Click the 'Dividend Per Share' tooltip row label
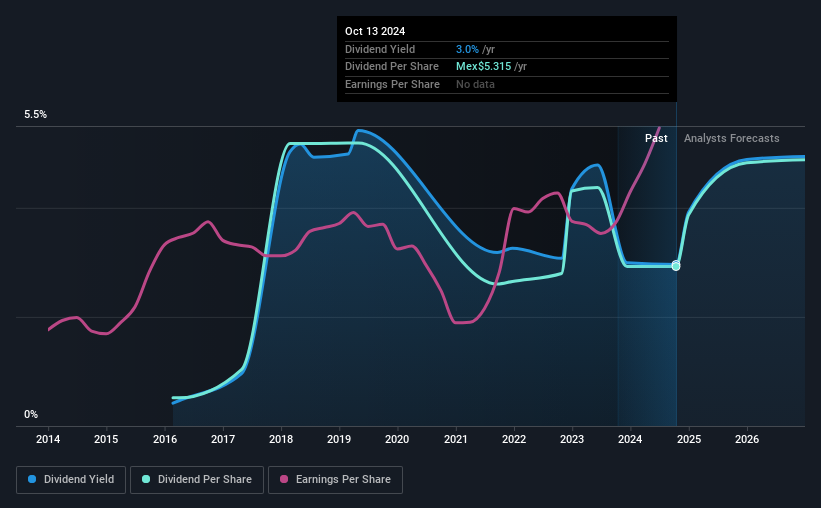The height and width of the screenshot is (508, 821). coord(392,67)
